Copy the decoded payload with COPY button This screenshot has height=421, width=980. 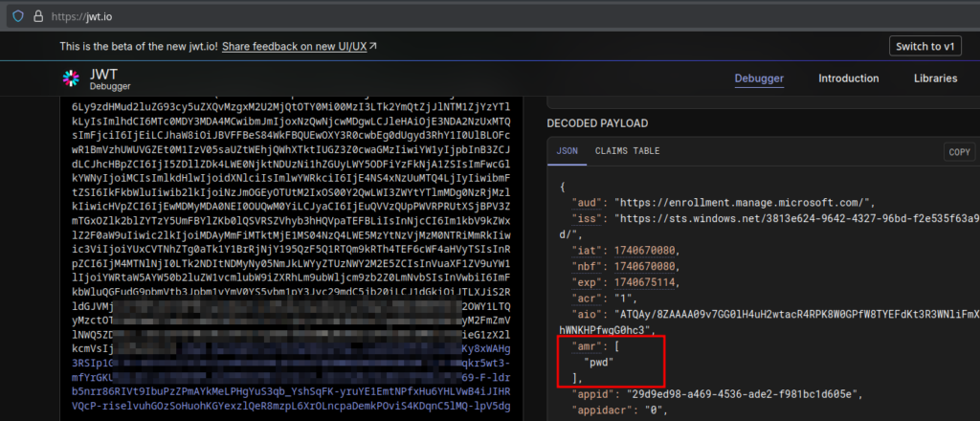[959, 152]
